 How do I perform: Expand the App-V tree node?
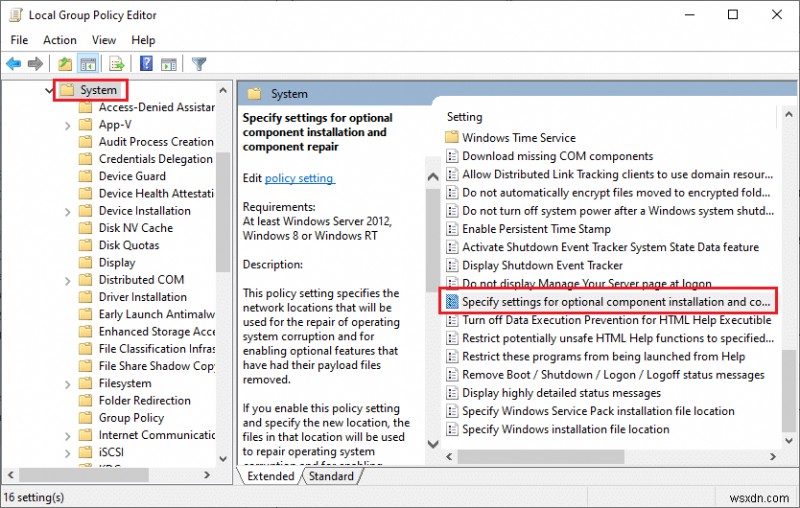tap(67, 125)
